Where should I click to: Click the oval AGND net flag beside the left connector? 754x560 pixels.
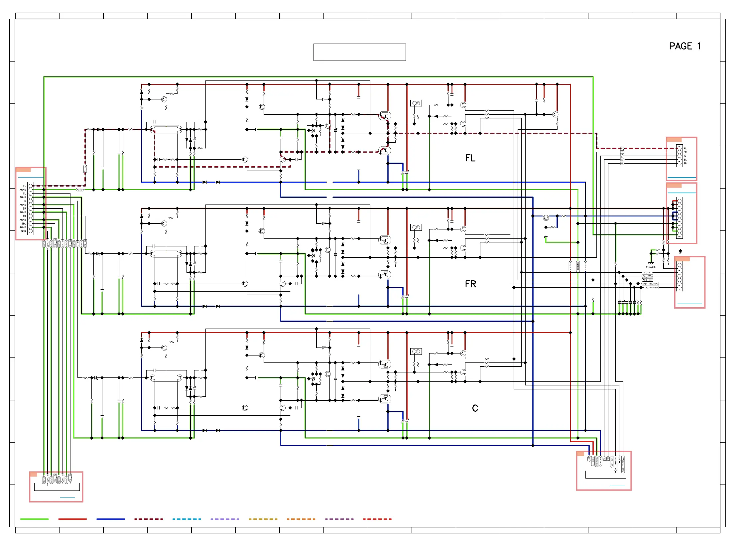click(x=80, y=190)
